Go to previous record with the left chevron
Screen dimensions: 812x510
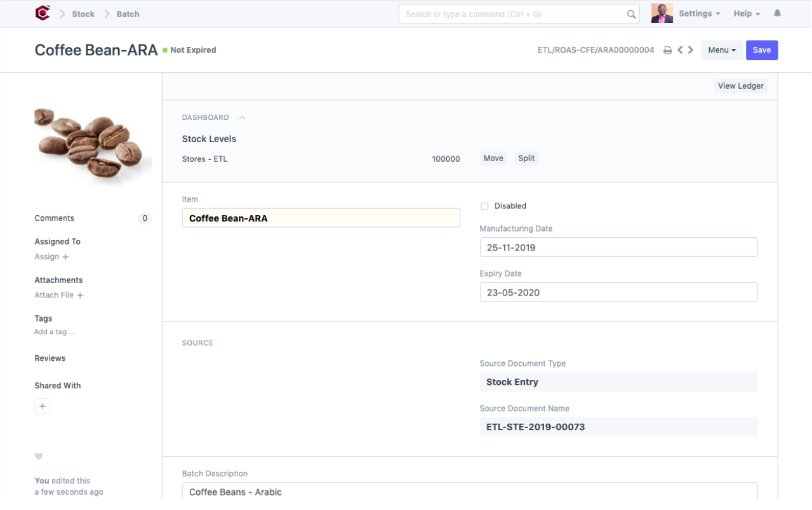pyautogui.click(x=680, y=49)
